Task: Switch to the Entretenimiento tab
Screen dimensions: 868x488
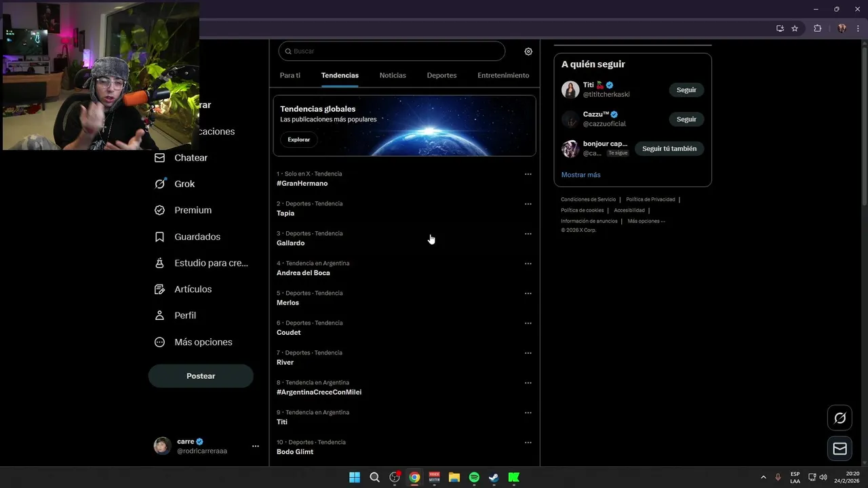Action: point(503,75)
